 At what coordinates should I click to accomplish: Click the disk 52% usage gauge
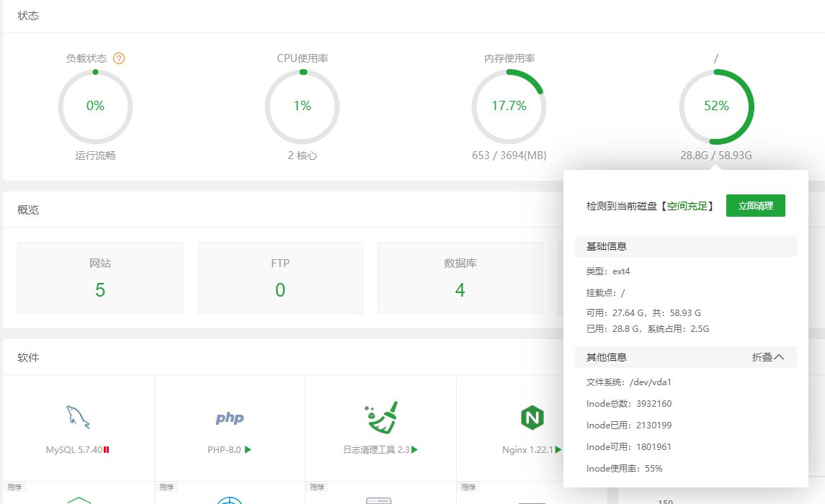tap(716, 107)
